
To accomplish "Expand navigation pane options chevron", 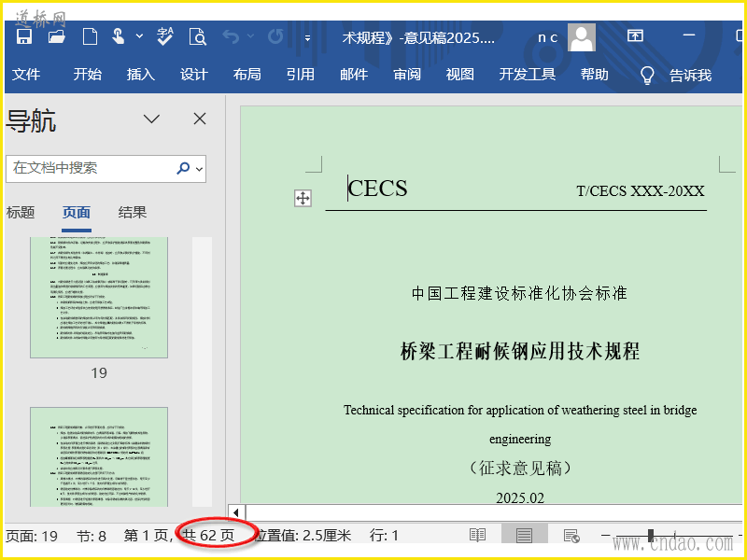I will (x=151, y=119).
